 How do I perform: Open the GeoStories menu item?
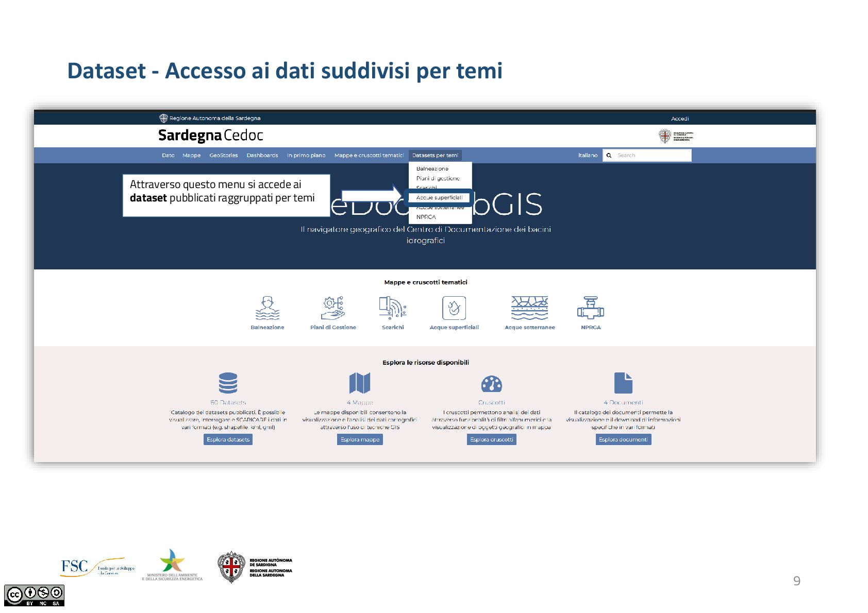(224, 155)
